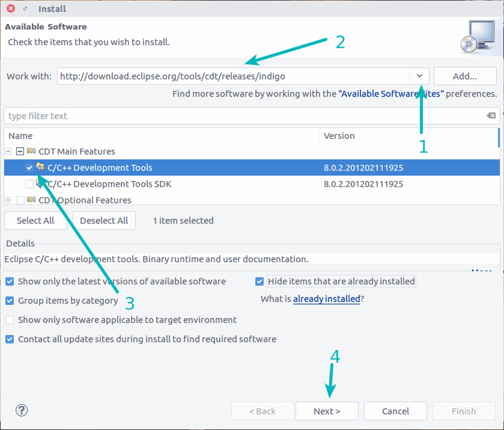Close the Install dialog window
This screenshot has width=504, height=430.
pyautogui.click(x=11, y=9)
